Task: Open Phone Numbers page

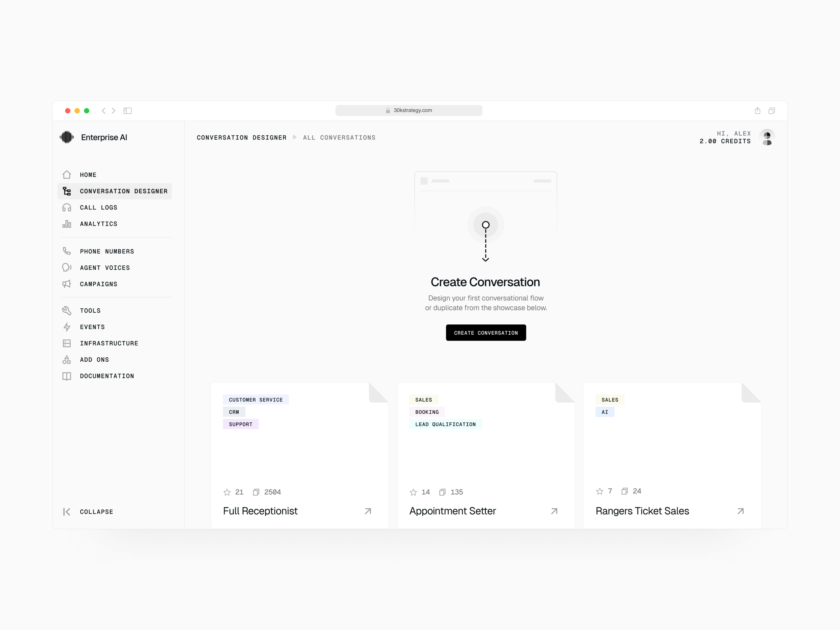Action: [x=115, y=251]
